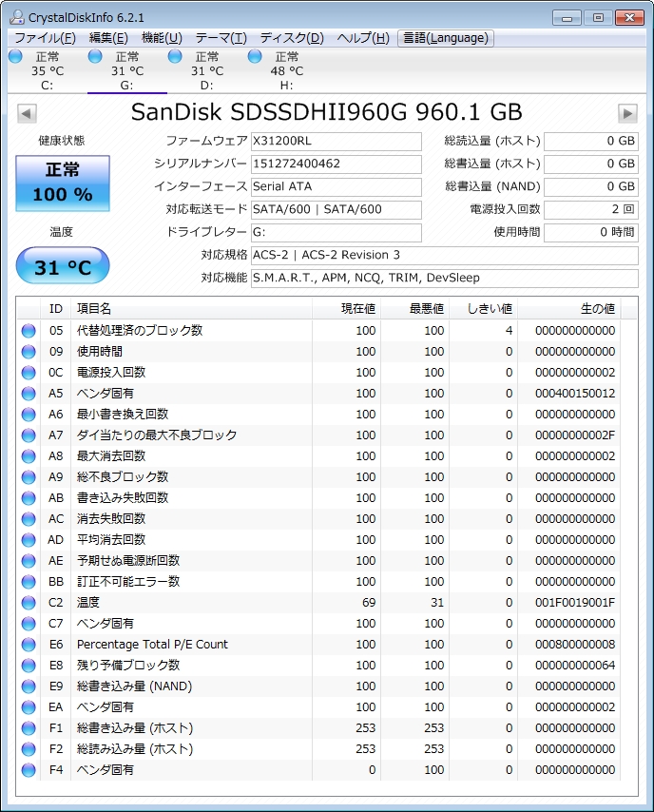
Task: Click the 総読込量 (ホスト) value field
Action: (591, 142)
